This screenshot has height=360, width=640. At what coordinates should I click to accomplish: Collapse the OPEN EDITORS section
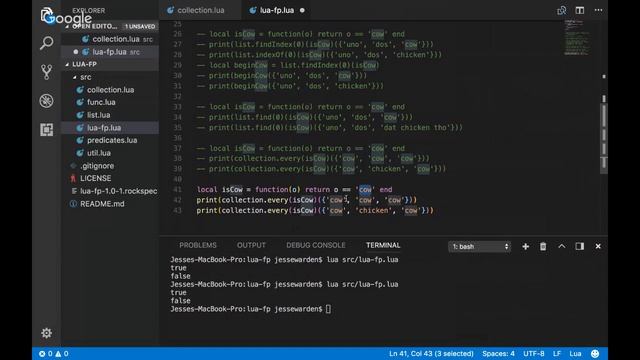(95, 27)
